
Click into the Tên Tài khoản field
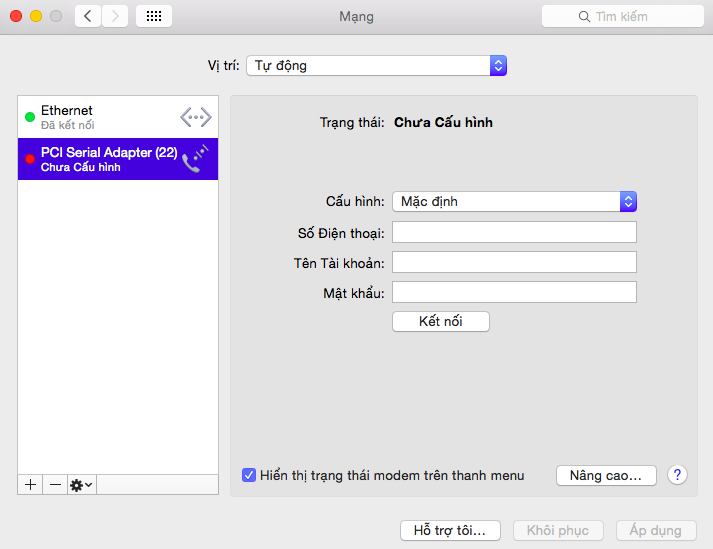514,262
